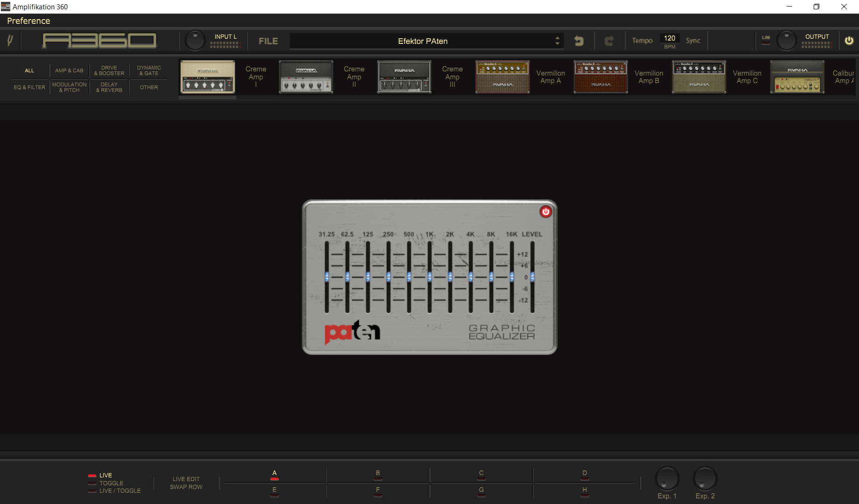Open the FILE menu
This screenshot has height=504, width=859.
point(268,41)
